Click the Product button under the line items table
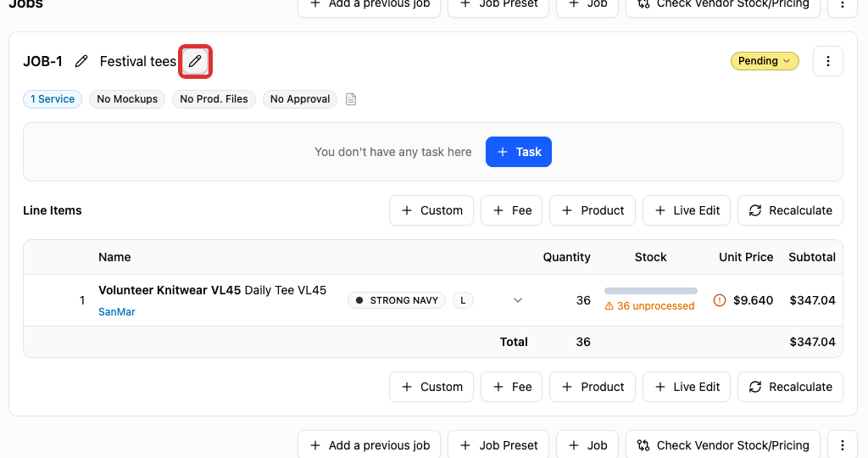Image resolution: width=868 pixels, height=458 pixels. coord(593,387)
